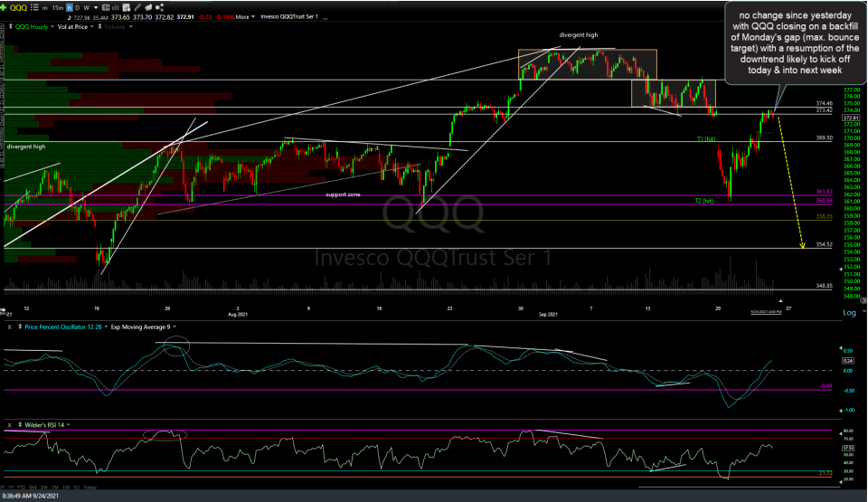Open the timeframe dropdown arrow after W

96,8
